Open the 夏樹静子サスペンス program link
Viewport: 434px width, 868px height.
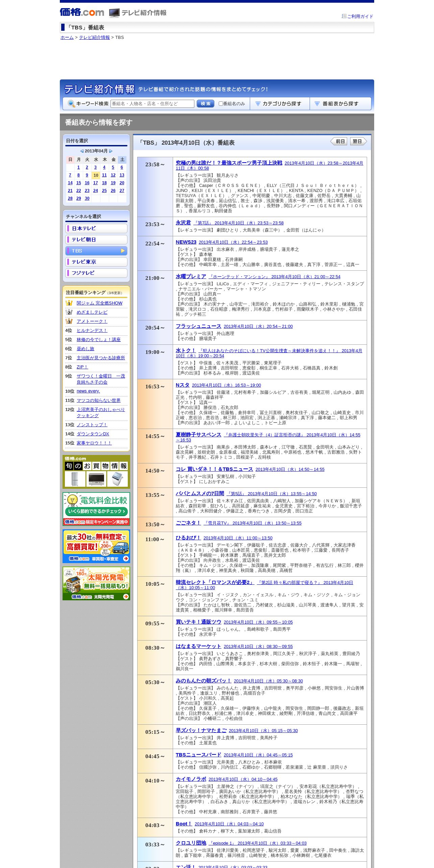pos(198,435)
